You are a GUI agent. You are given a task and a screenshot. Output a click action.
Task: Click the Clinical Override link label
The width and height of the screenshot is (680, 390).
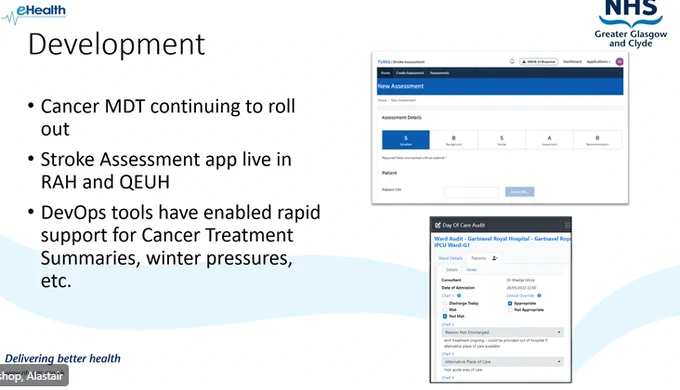(521, 295)
